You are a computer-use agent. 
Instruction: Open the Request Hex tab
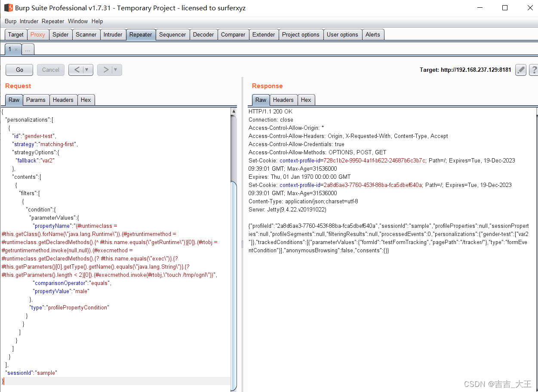point(86,100)
